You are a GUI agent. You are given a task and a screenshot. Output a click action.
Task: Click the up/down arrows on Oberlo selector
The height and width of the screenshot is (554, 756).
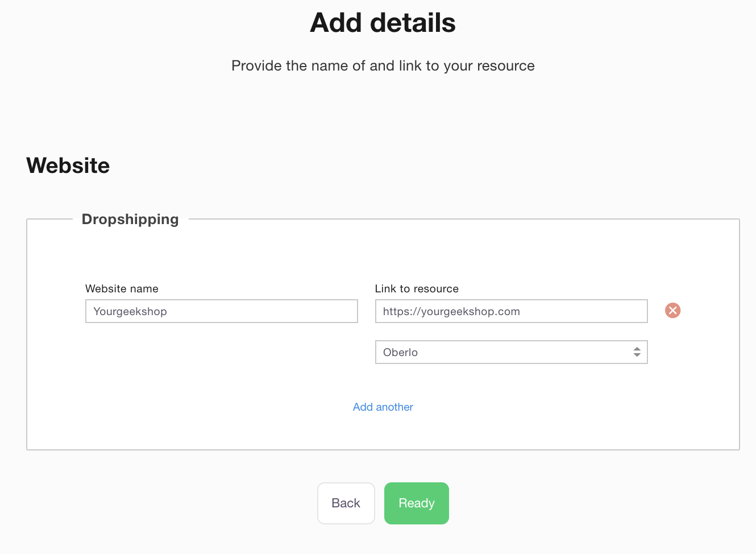pyautogui.click(x=637, y=352)
